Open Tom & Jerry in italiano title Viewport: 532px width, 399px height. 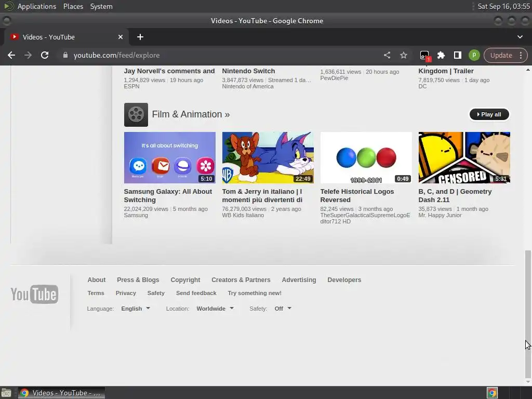tap(262, 195)
